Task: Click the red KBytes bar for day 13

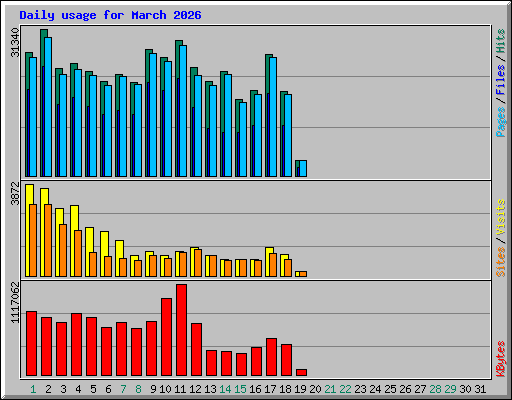Action: pos(211,363)
